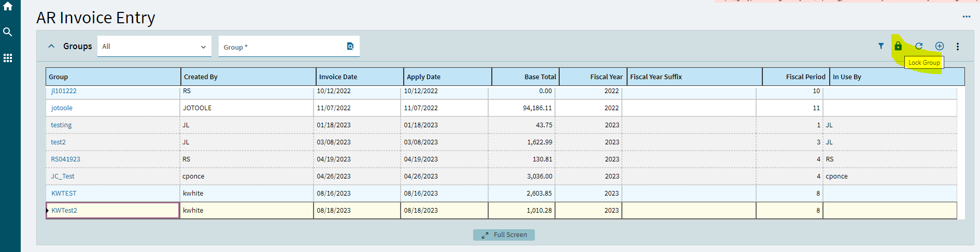Screen dimensions: 980x252
Task: Sort by Invoice Date column header
Action: click(x=338, y=77)
